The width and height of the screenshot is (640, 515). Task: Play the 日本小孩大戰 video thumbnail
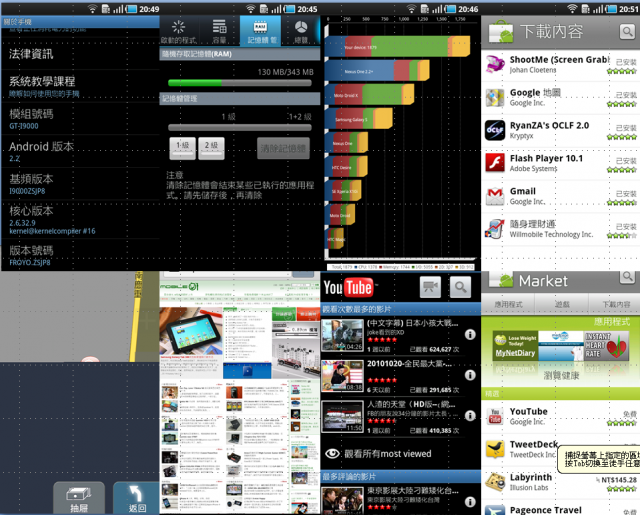342,335
